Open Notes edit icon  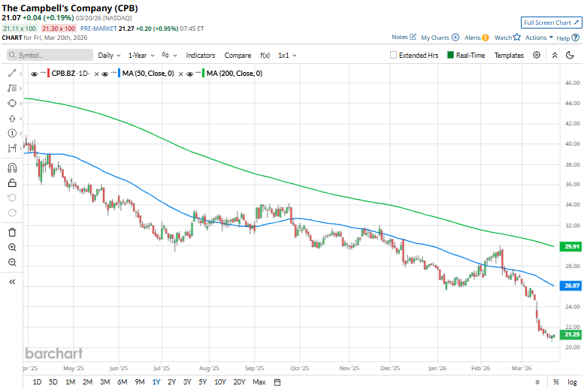click(x=413, y=37)
